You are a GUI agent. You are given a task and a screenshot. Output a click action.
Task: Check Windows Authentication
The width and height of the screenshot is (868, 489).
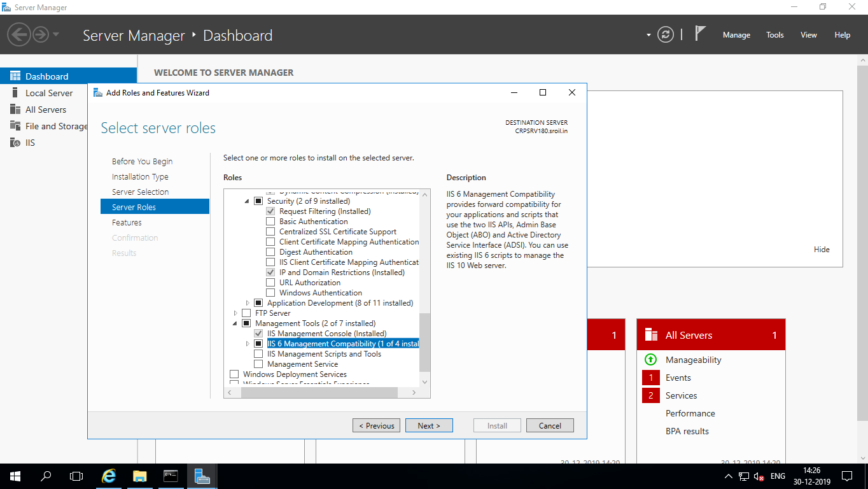(x=270, y=293)
